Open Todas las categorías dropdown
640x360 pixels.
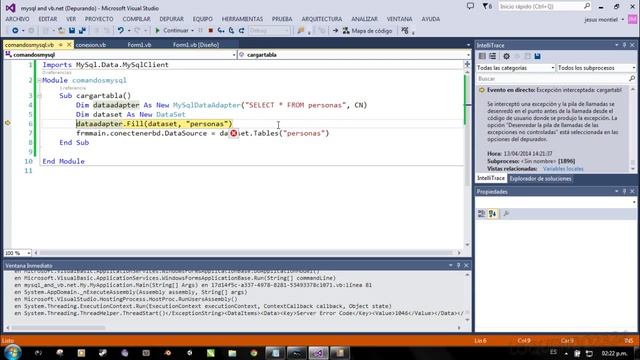coord(516,68)
